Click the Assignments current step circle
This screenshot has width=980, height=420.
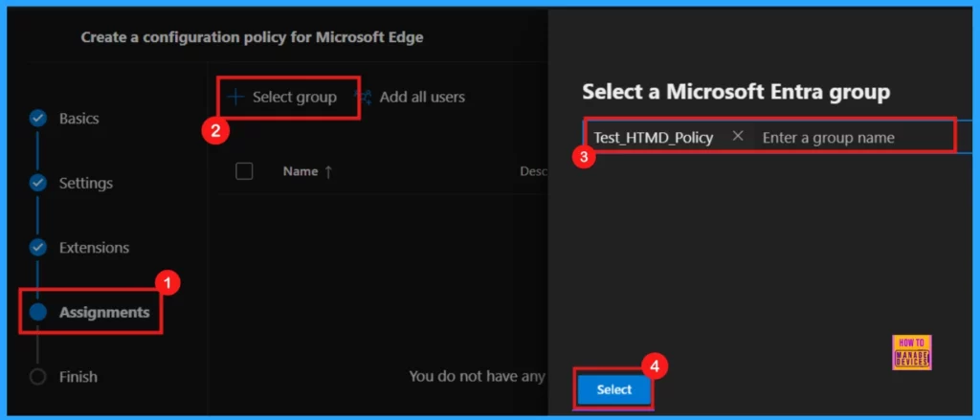tap(38, 312)
